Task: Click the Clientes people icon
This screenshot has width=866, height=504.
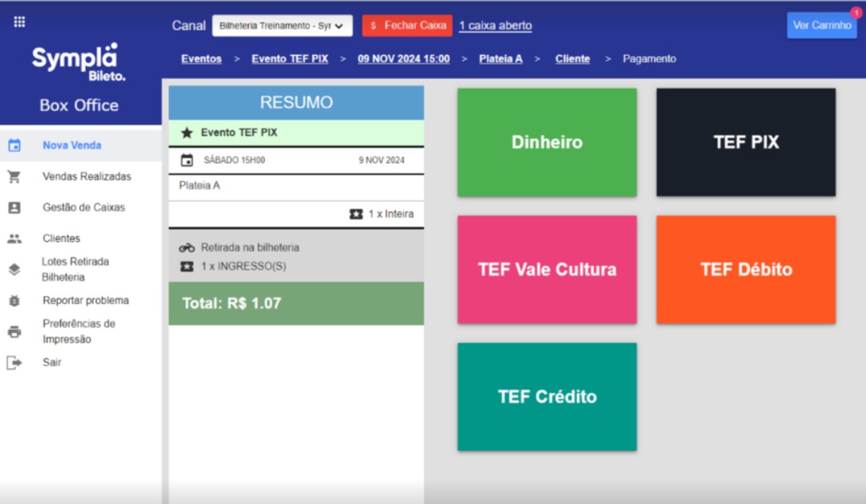Action: pos(14,239)
